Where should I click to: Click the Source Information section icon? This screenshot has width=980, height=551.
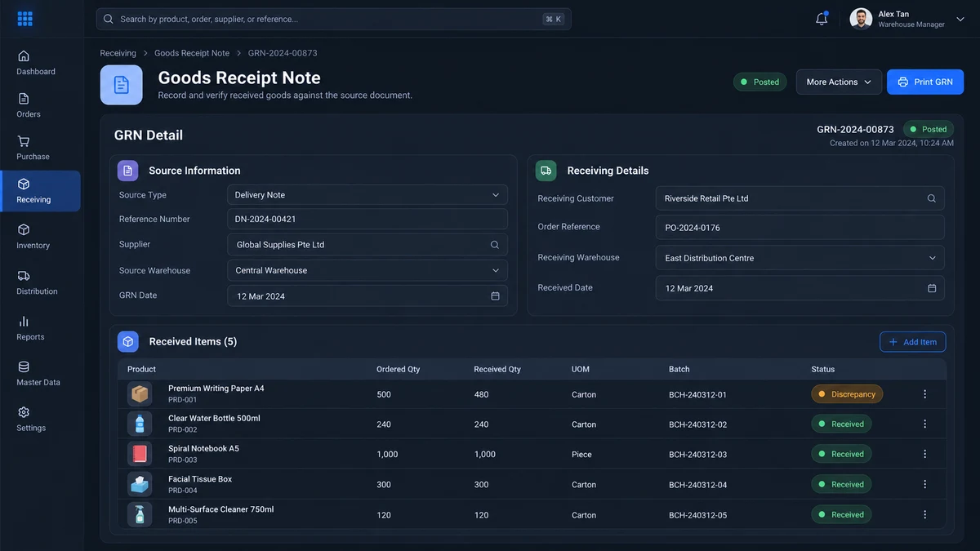click(127, 171)
